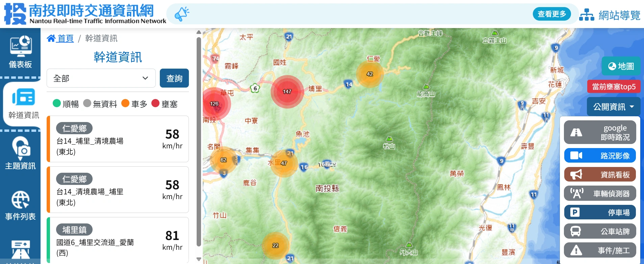Click the 南投縣 map label
Screen dimensions: 644x264
click(327, 188)
